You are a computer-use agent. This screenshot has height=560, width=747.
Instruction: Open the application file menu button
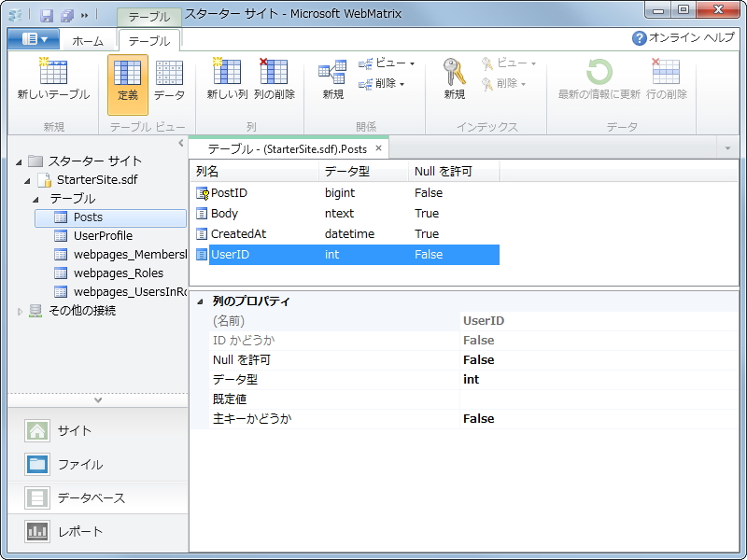pyautogui.click(x=34, y=39)
